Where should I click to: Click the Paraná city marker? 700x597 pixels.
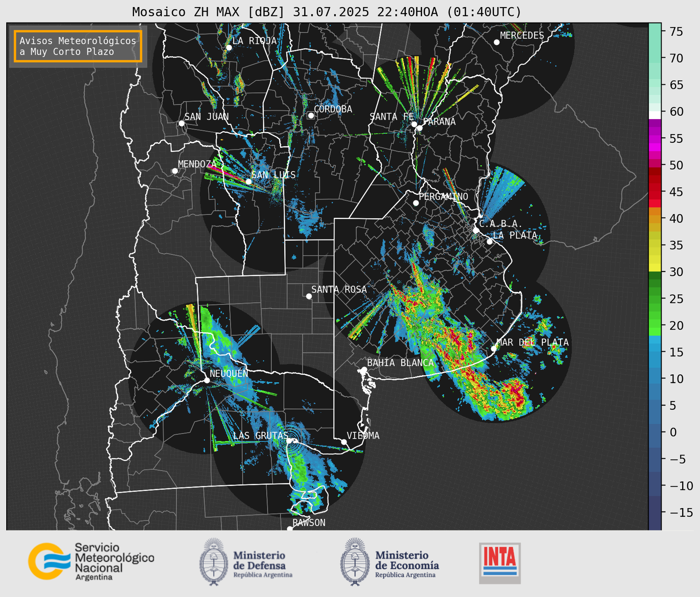420,128
